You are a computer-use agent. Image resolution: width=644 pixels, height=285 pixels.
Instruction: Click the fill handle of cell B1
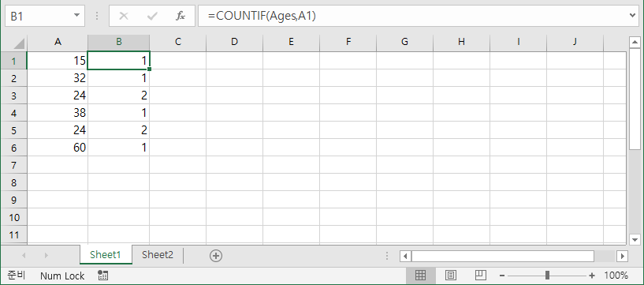[x=150, y=69]
